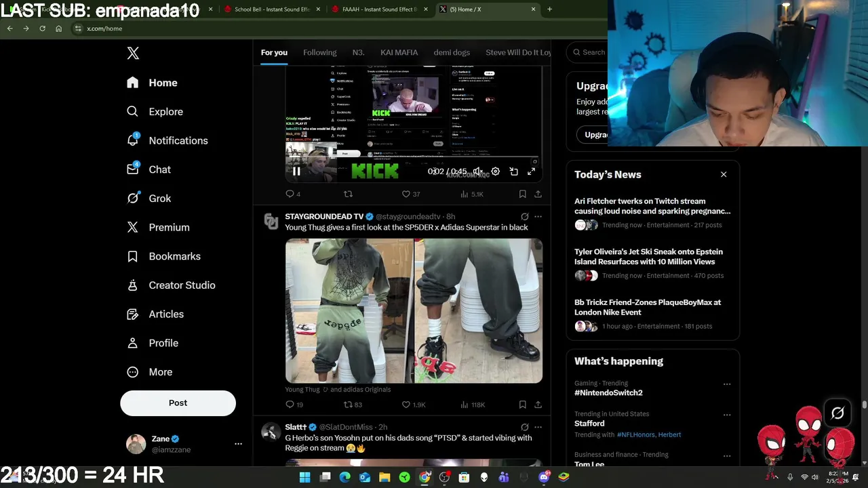Switch to the Following tab
Viewport: 868px width, 488px height.
coord(319,52)
